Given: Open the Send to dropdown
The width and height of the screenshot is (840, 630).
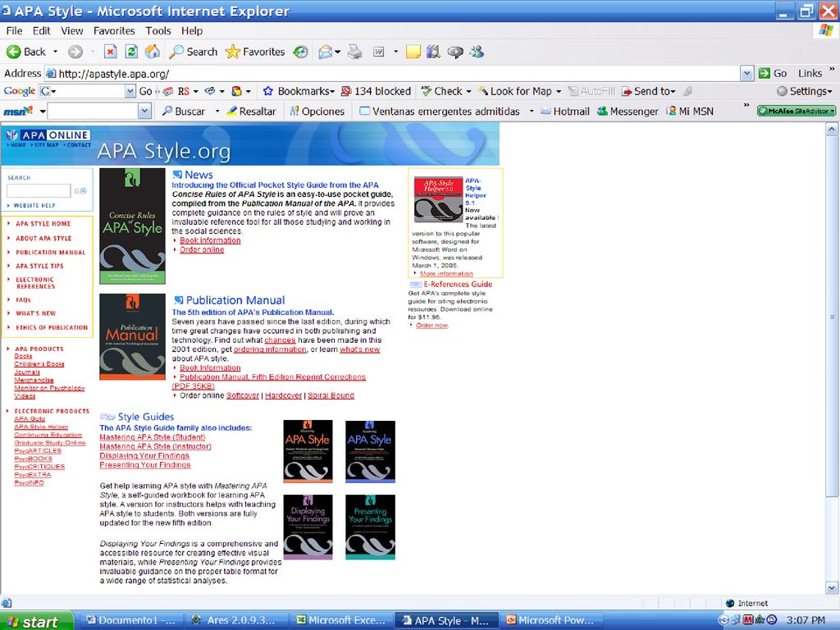Looking at the screenshot, I should pos(673,91).
